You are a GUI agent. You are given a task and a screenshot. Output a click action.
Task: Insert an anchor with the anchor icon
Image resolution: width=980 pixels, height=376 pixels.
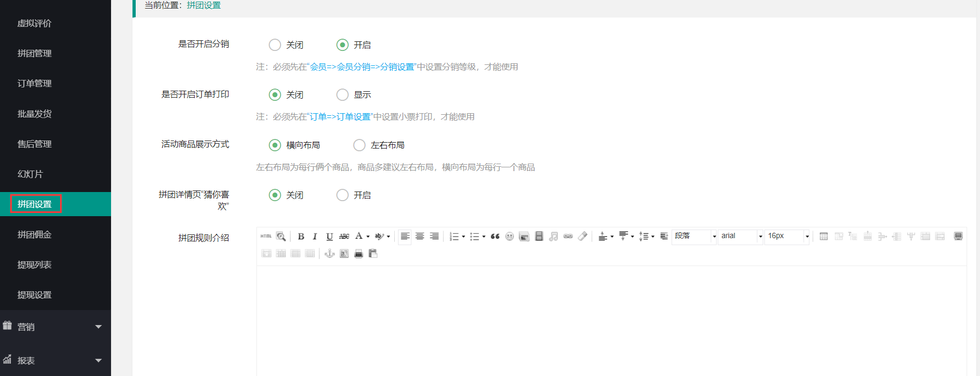click(329, 254)
